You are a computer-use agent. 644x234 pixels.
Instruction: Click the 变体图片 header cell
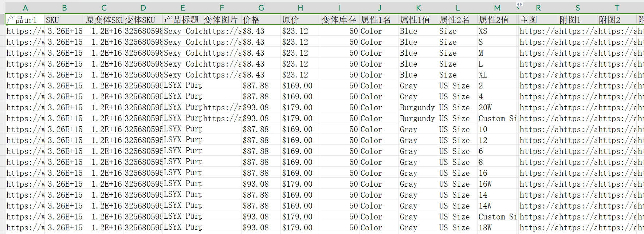click(222, 20)
